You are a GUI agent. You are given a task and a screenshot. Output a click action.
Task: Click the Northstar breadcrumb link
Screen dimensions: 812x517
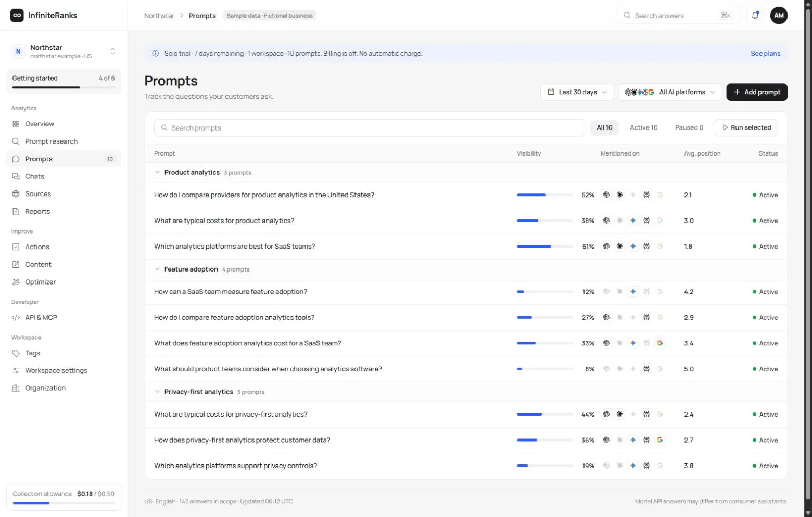tap(159, 16)
